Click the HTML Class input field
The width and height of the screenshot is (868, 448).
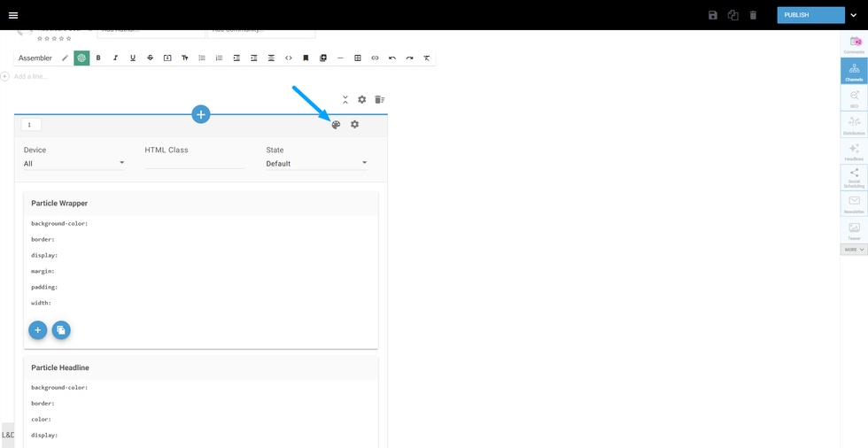point(195,163)
